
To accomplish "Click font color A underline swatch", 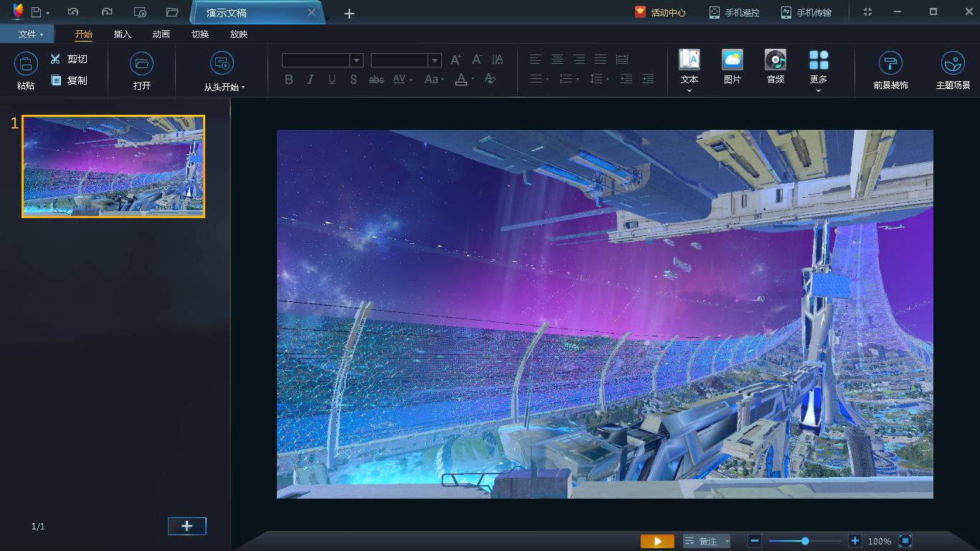I will tap(461, 80).
